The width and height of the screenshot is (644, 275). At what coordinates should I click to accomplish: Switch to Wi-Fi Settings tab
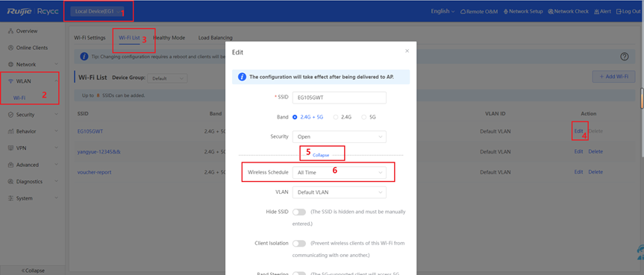click(x=90, y=38)
